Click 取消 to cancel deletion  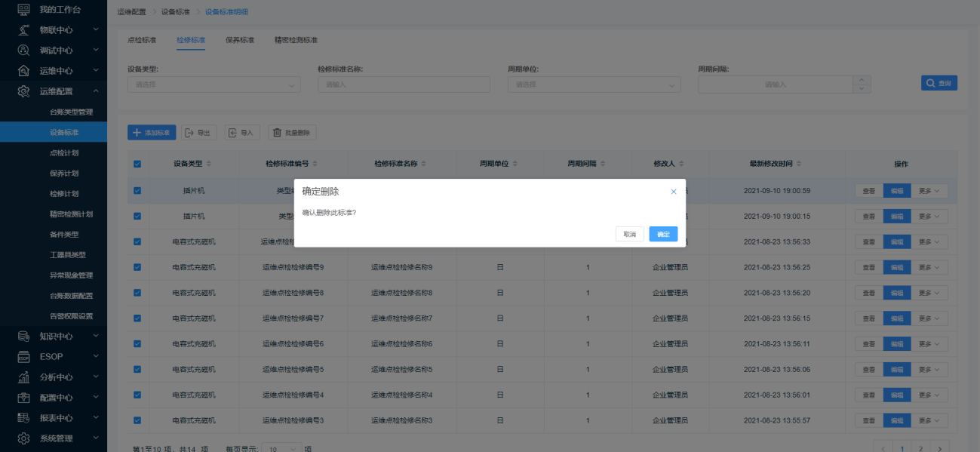[629, 235]
